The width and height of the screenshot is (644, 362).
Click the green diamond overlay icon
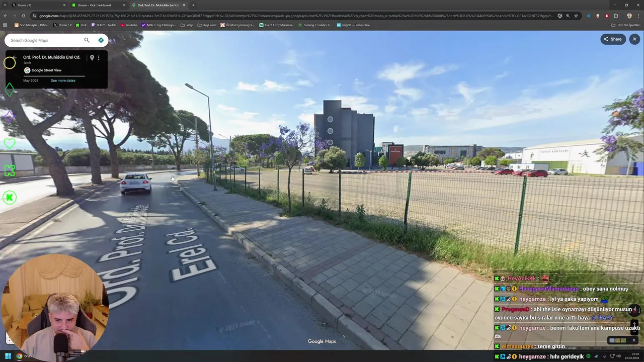pos(10,89)
